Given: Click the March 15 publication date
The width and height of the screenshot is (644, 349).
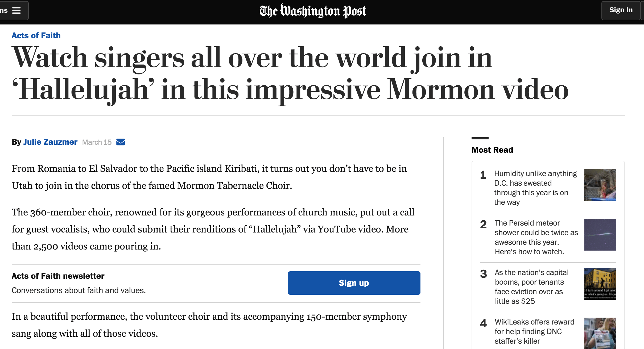Looking at the screenshot, I should pyautogui.click(x=97, y=142).
